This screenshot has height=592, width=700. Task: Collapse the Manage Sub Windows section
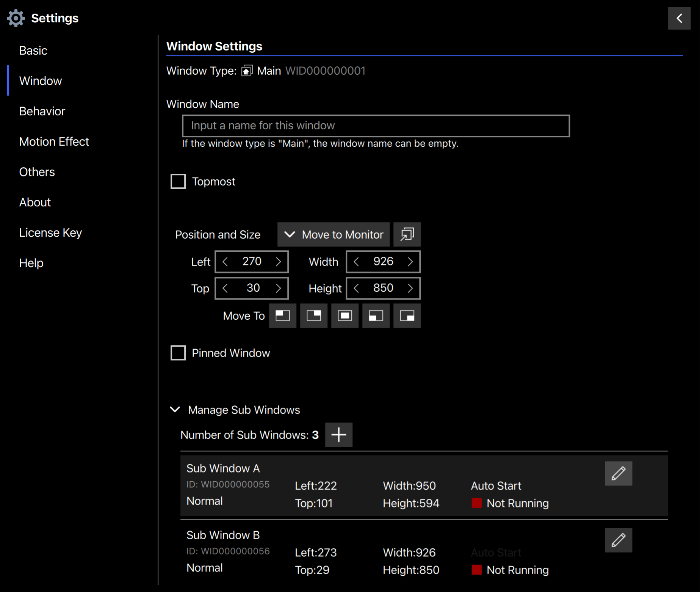pyautogui.click(x=175, y=410)
